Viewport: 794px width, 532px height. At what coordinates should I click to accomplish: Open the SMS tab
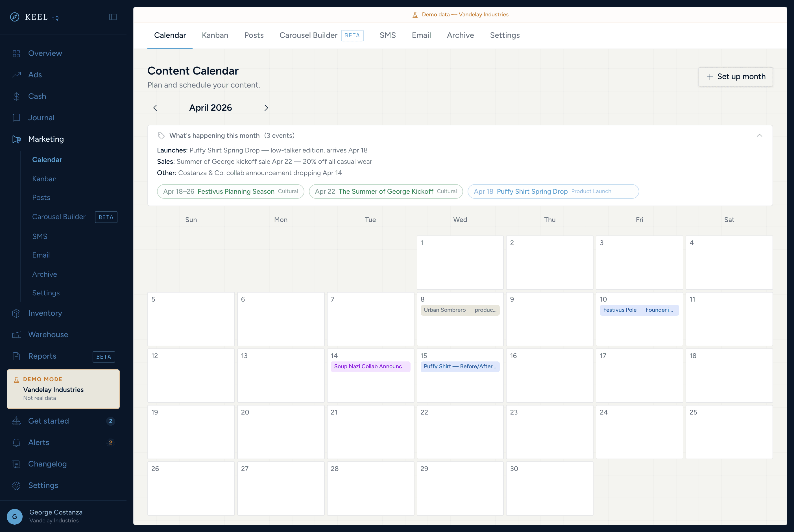pyautogui.click(x=387, y=35)
